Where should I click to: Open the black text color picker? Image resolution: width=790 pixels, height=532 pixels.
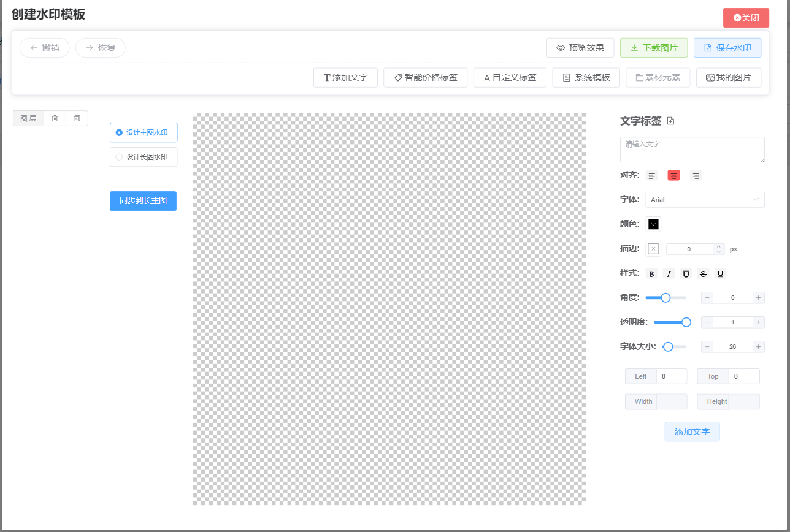(653, 224)
